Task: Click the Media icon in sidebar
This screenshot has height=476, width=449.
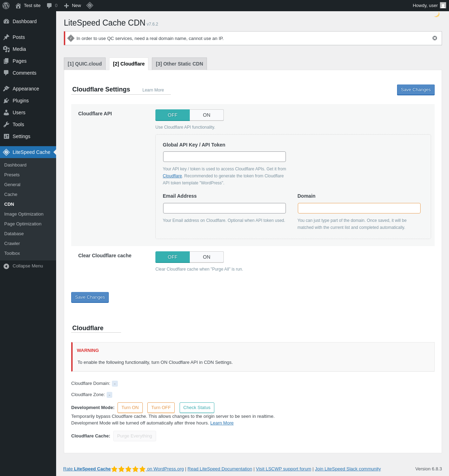Action: 6,49
